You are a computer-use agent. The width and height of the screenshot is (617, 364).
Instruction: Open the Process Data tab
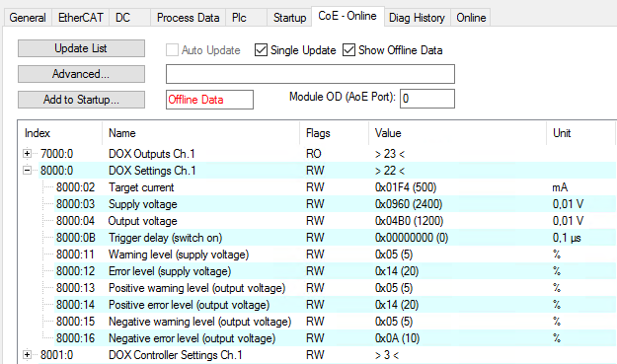(x=188, y=18)
